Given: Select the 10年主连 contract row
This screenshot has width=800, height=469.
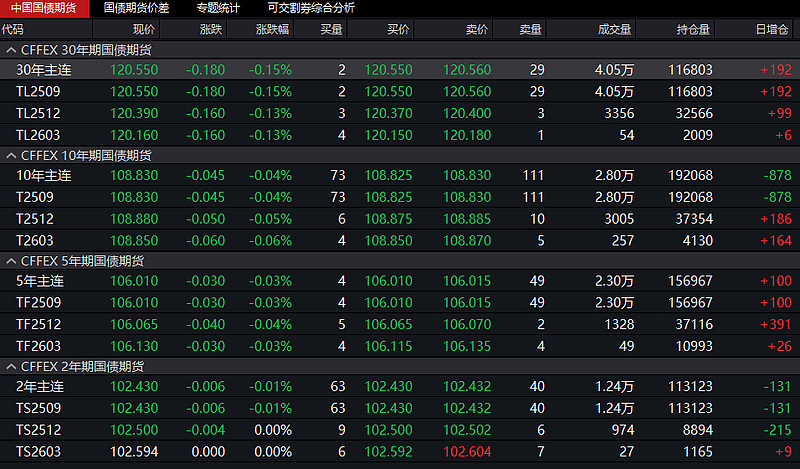Looking at the screenshot, I should point(400,176).
